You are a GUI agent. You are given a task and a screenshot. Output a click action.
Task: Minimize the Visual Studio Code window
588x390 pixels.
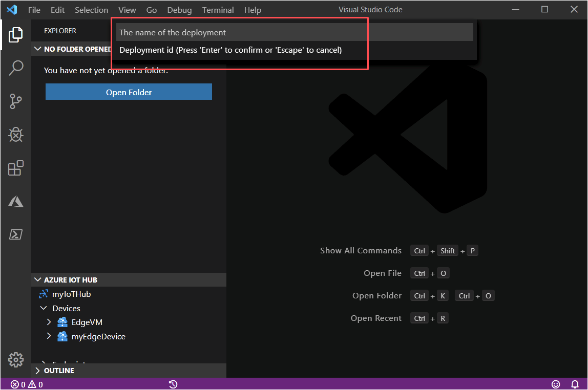click(x=516, y=9)
